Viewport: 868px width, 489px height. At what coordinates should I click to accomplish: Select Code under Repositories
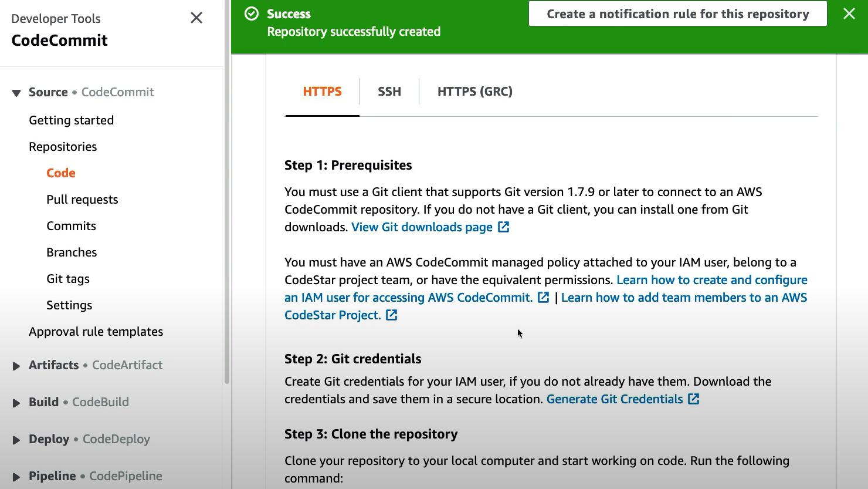[61, 173]
